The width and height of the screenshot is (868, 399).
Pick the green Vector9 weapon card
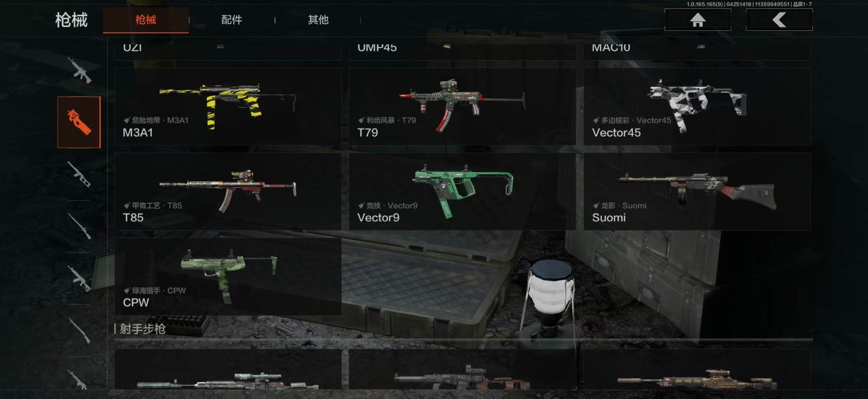pyautogui.click(x=462, y=192)
